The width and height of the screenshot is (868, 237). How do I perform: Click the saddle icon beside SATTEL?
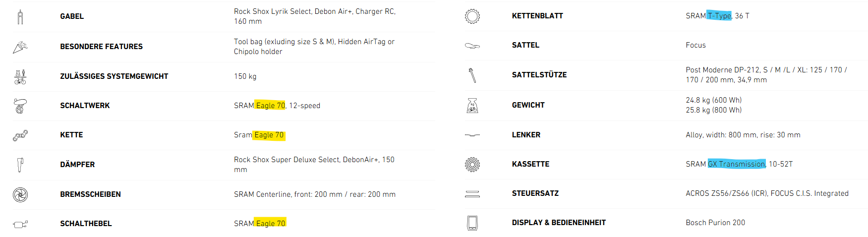[472, 46]
